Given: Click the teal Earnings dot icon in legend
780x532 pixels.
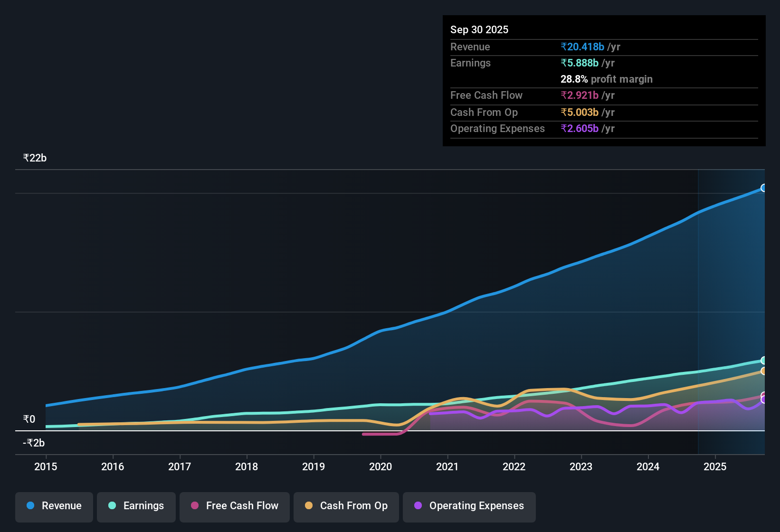Looking at the screenshot, I should tap(112, 506).
